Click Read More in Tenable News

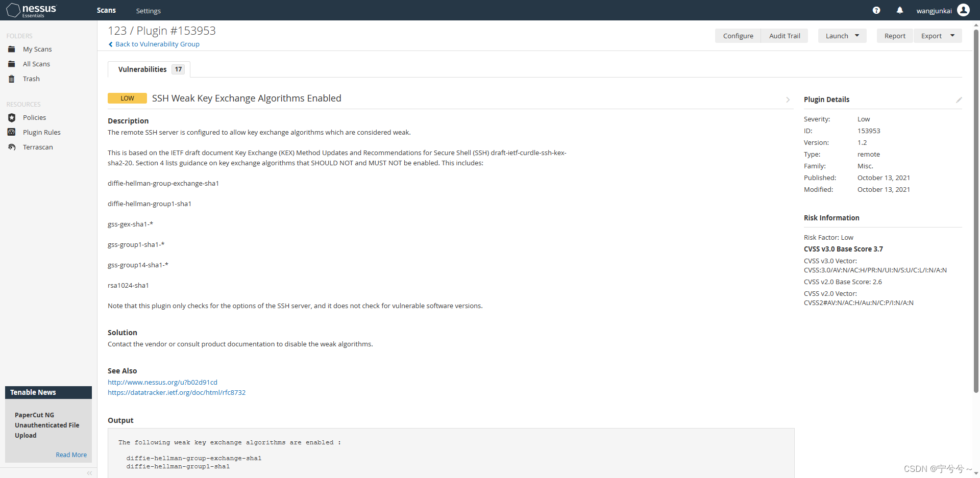pos(71,455)
